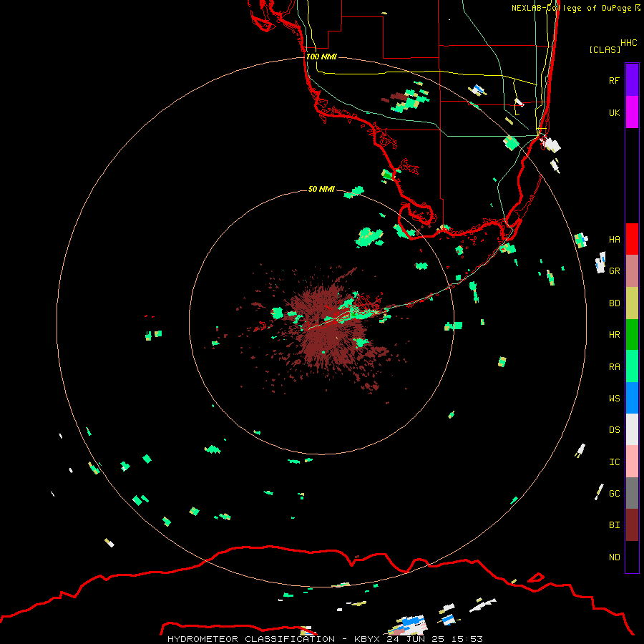Screen dimensions: 644x644
Task: Click the 'BI' legend label text
Action: coord(614,525)
